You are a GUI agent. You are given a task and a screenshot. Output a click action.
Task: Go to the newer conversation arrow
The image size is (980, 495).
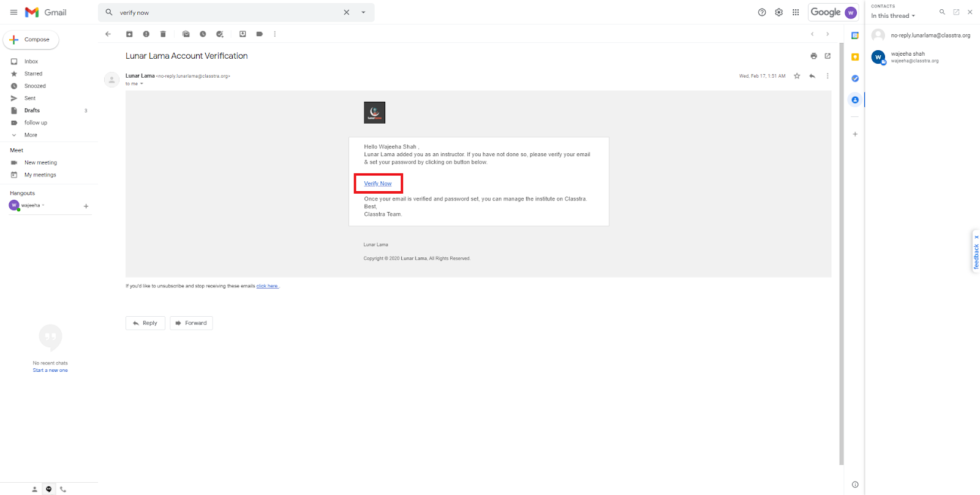pyautogui.click(x=812, y=34)
